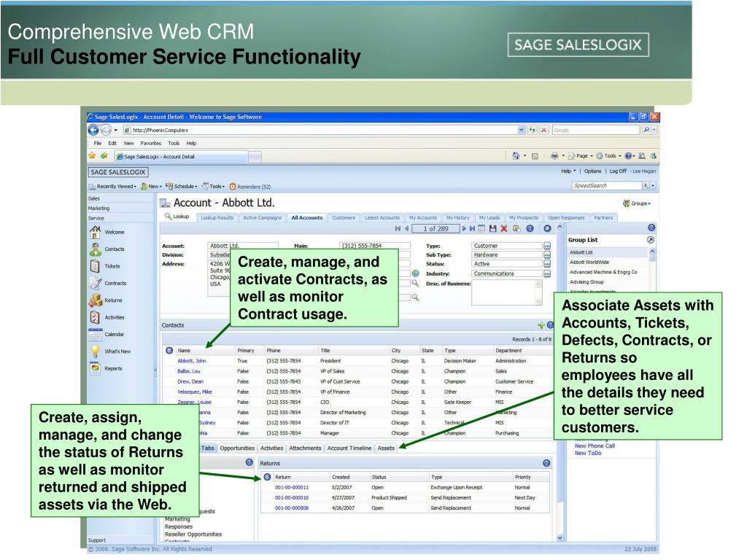This screenshot has height=560, width=747.
Task: Jump to last account record
Action: (x=472, y=229)
